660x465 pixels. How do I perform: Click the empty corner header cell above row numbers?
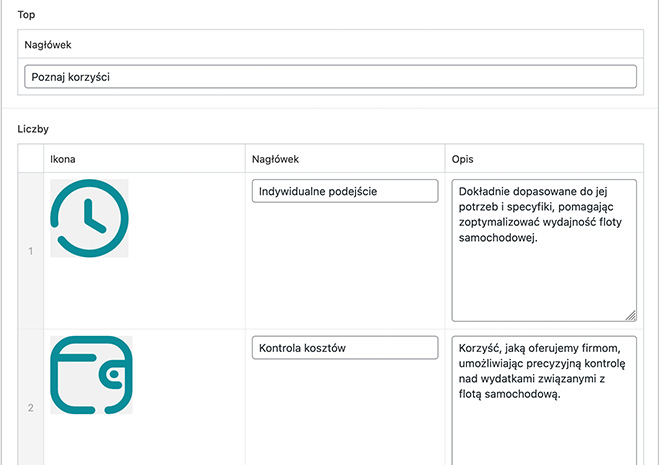pyautogui.click(x=30, y=158)
